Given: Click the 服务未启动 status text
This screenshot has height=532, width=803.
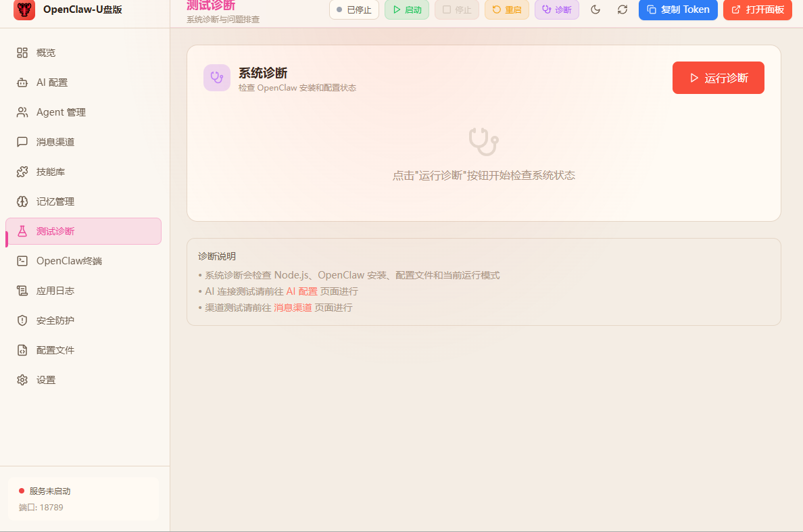Looking at the screenshot, I should 49,491.
